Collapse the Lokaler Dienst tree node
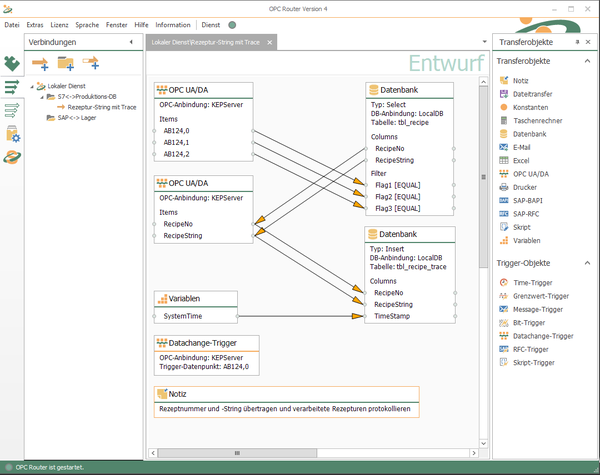 tap(32, 87)
